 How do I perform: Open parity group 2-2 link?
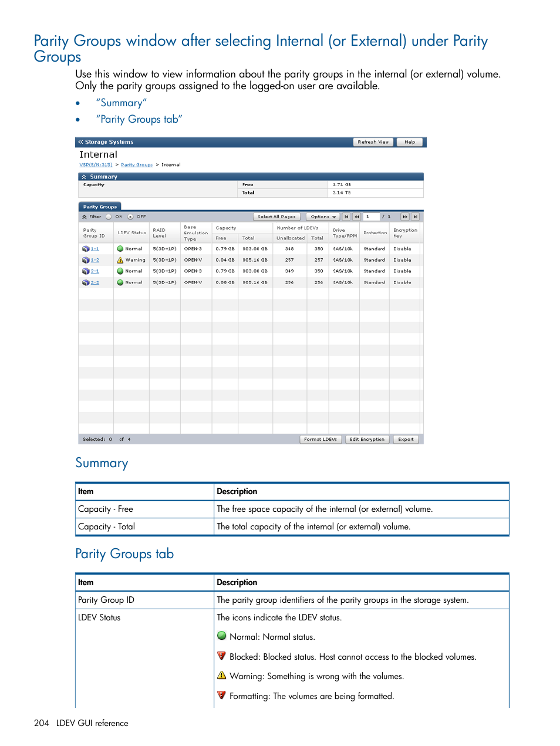pyautogui.click(x=95, y=282)
